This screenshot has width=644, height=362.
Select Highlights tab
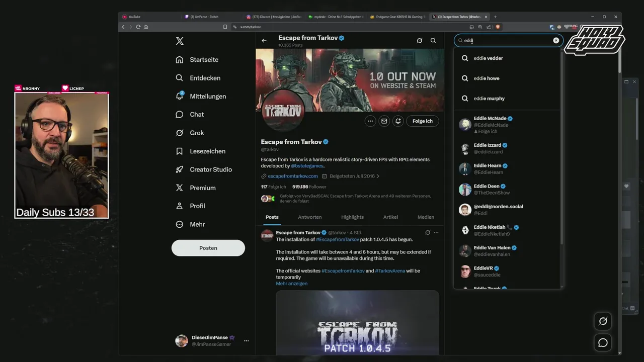click(352, 217)
